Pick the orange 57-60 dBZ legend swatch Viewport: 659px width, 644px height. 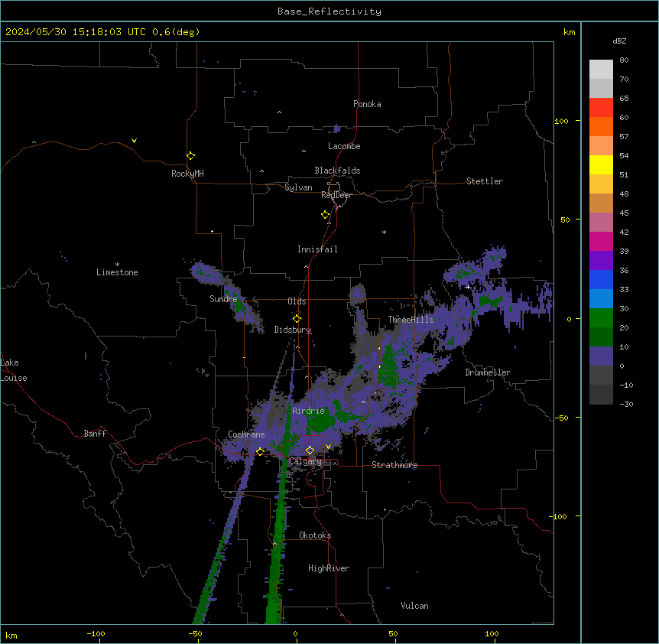pyautogui.click(x=601, y=126)
